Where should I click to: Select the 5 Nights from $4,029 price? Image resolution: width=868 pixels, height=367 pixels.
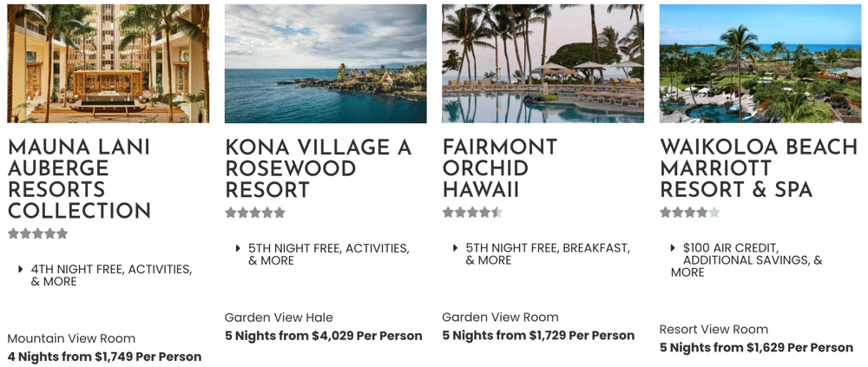pyautogui.click(x=323, y=336)
